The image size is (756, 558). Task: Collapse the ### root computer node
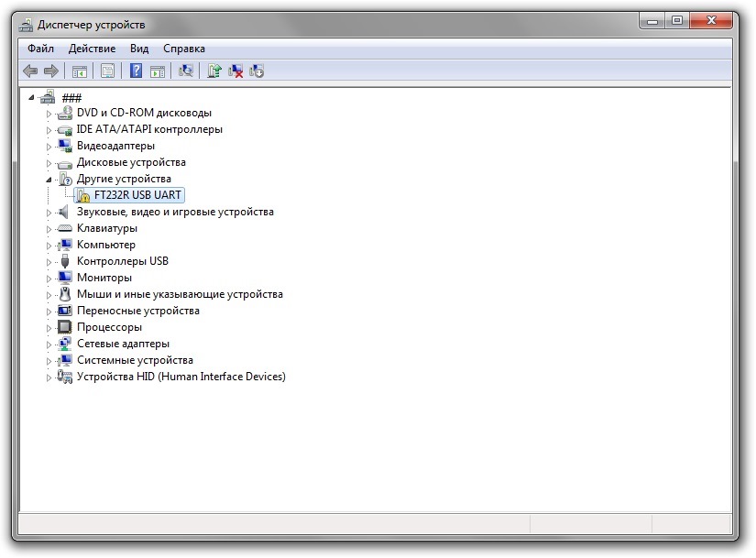[x=32, y=97]
